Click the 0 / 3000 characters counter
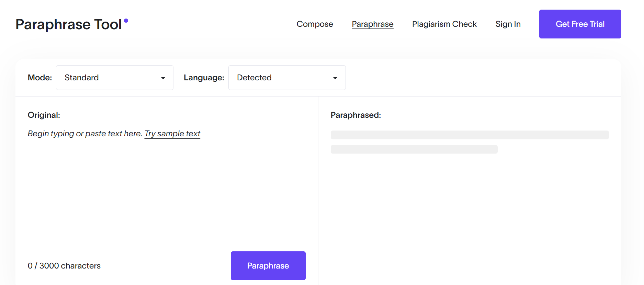Screen dimensions: 644x285 click(x=64, y=266)
